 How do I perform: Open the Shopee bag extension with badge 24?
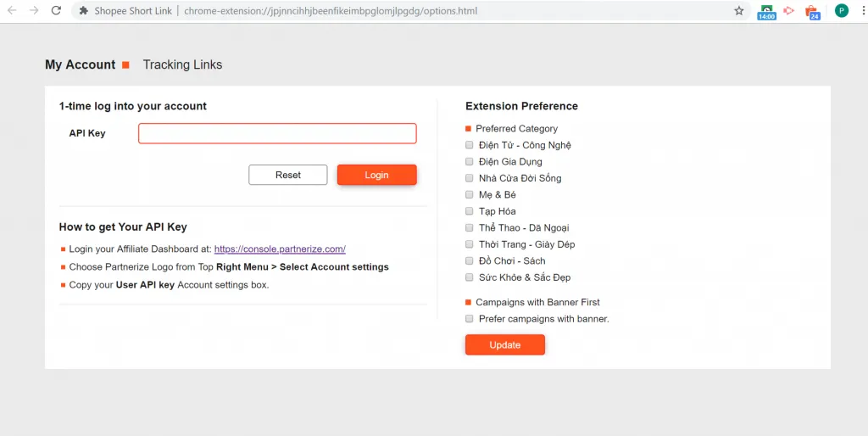(x=811, y=12)
